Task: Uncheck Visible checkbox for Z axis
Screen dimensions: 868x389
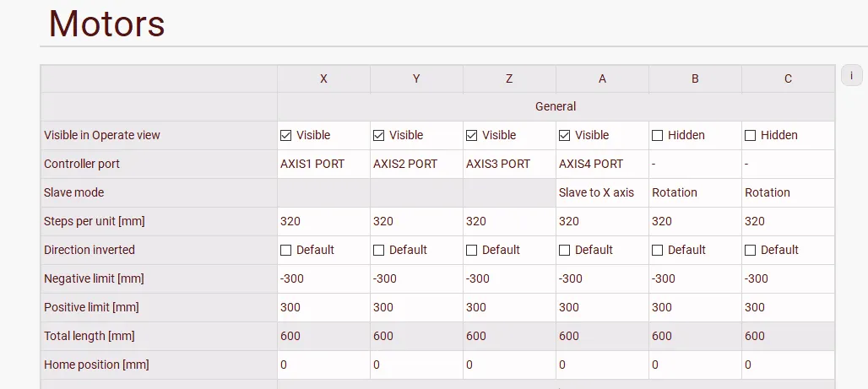Action: (472, 136)
